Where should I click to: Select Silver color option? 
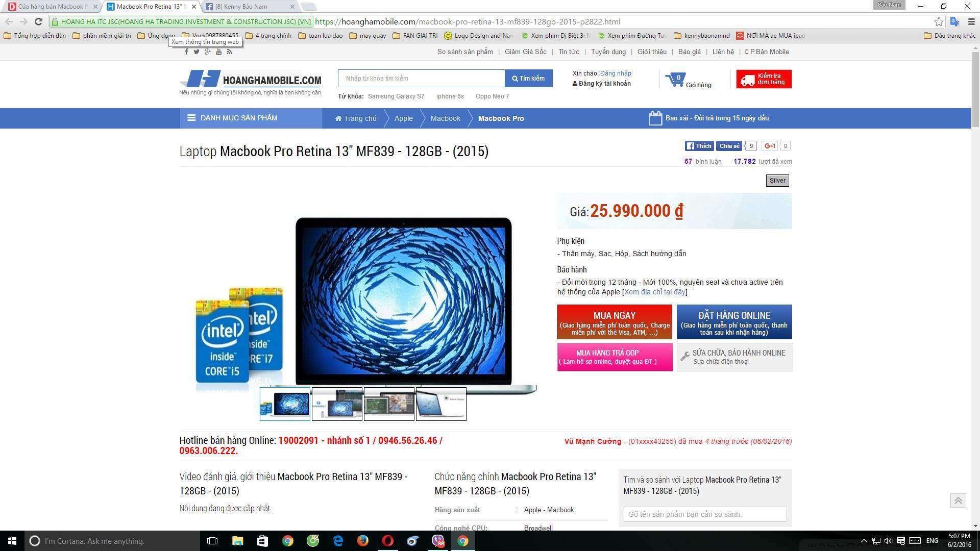click(x=777, y=181)
